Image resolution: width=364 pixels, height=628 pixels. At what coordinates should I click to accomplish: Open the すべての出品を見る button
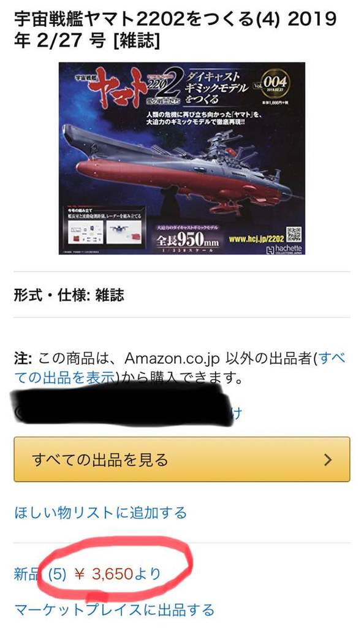182,459
